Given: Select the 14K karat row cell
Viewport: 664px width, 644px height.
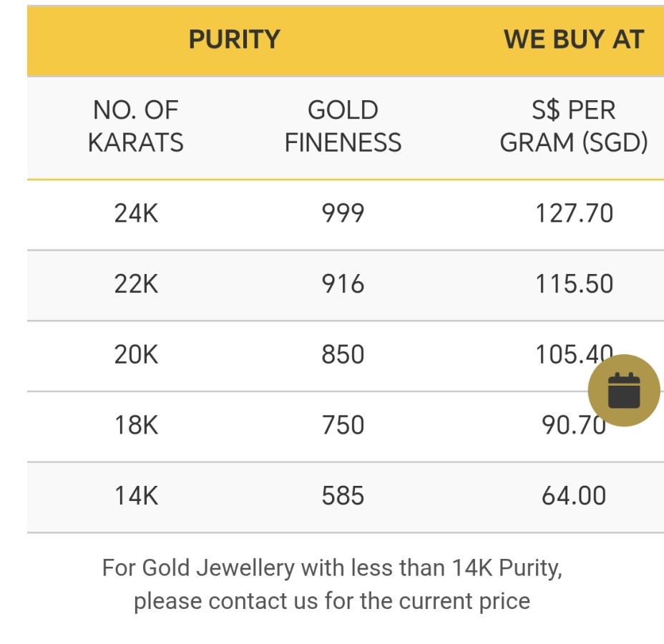Looking at the screenshot, I should click(136, 497).
